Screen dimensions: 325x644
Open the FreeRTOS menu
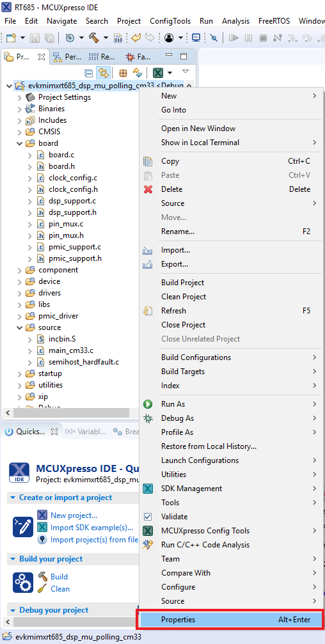click(x=274, y=21)
